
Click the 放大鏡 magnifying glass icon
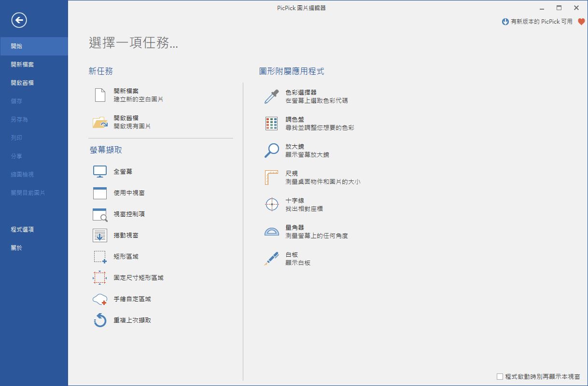coord(272,150)
